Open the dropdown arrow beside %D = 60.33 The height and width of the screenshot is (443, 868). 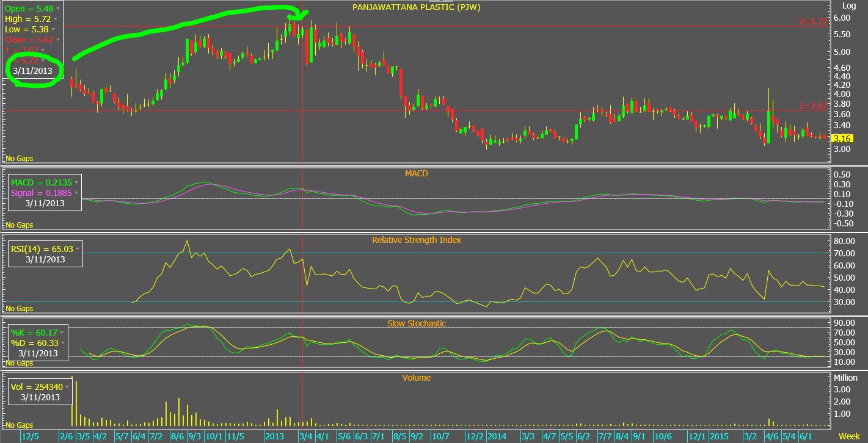coord(63,343)
